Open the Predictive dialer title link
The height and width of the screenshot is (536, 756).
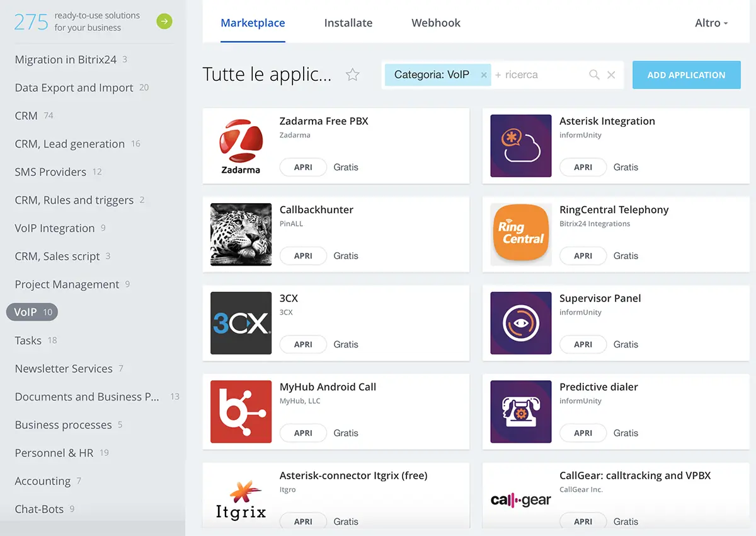click(x=598, y=387)
